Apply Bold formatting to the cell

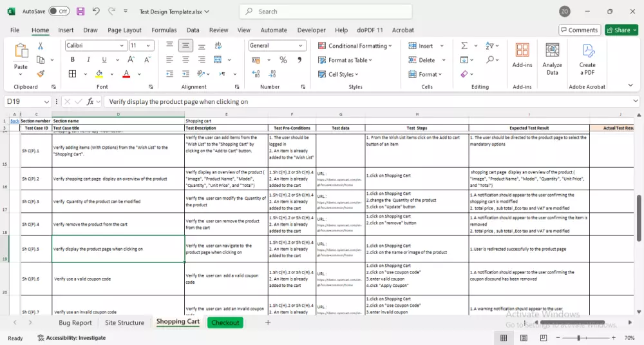pos(72,60)
